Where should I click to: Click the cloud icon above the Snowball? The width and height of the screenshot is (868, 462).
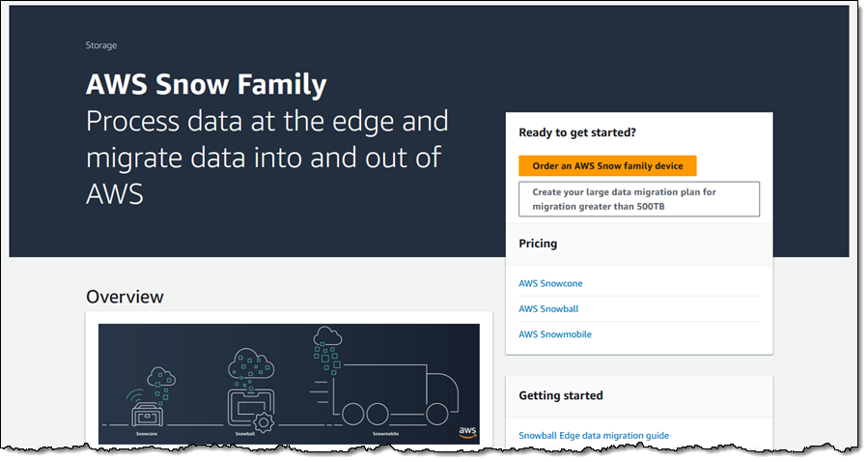(251, 361)
